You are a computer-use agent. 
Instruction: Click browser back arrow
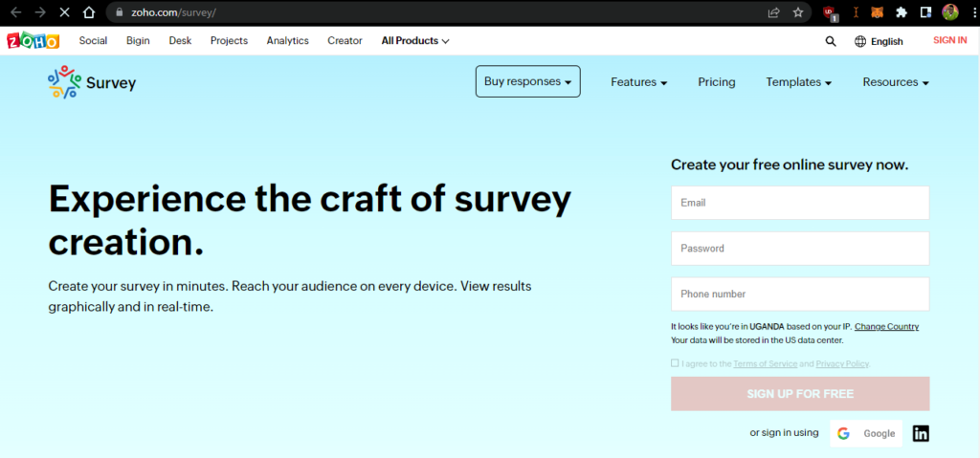pyautogui.click(x=16, y=11)
